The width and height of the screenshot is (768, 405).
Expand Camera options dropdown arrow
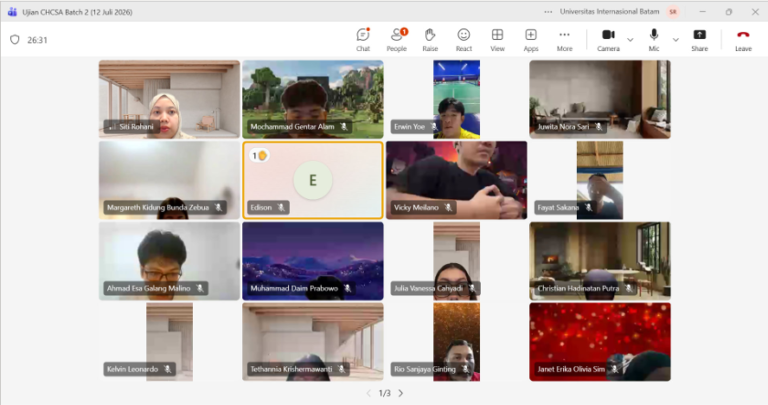[630, 40]
